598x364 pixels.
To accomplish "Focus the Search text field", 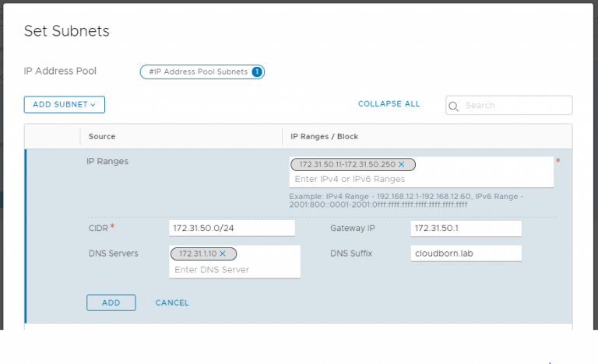I will (x=515, y=106).
